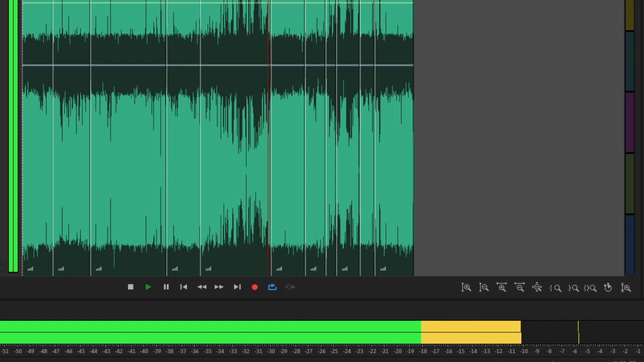Viewport: 644px width, 362px height.
Task: Stop playback with the square Stop button
Action: 130,287
